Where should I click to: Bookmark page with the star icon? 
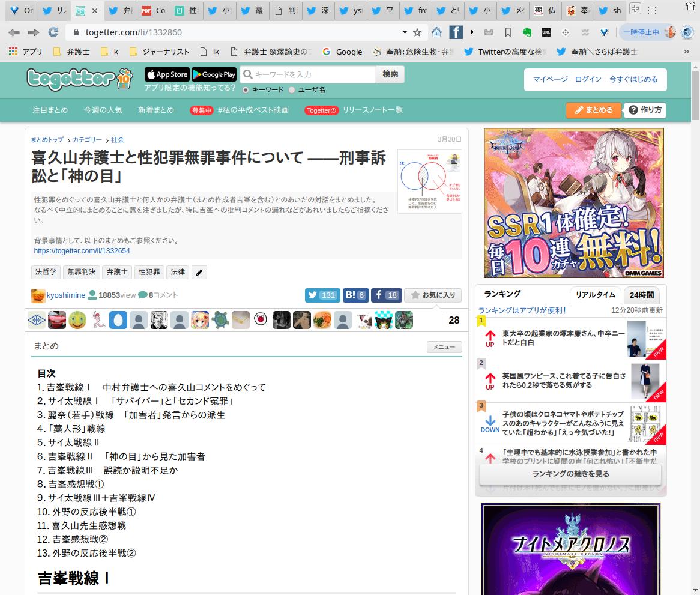point(417,32)
